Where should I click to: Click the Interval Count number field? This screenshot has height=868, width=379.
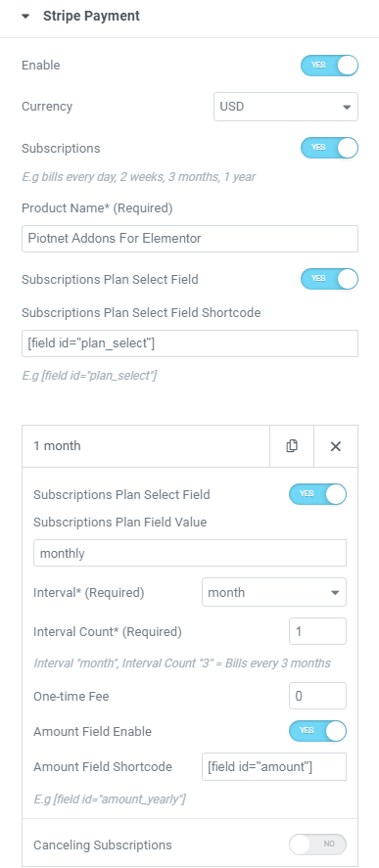[x=317, y=631]
